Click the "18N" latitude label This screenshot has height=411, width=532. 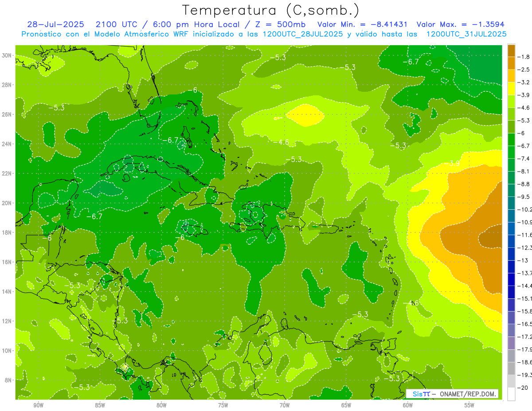[x=7, y=232]
